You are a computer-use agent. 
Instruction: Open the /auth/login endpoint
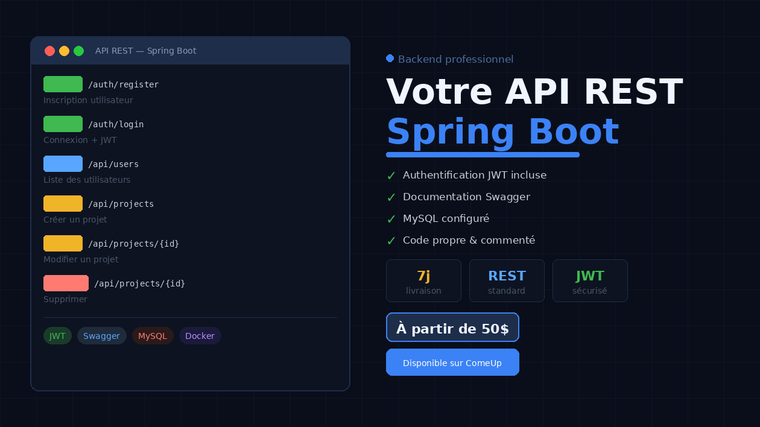coord(116,124)
